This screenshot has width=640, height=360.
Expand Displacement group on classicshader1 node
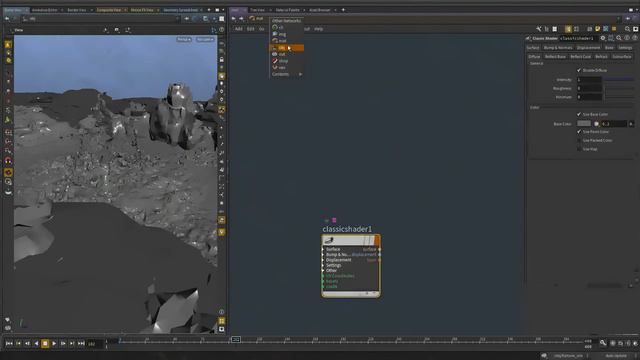pos(323,260)
